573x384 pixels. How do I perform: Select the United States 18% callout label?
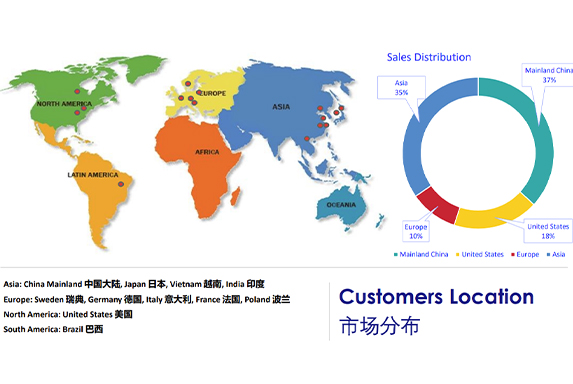coord(548,231)
